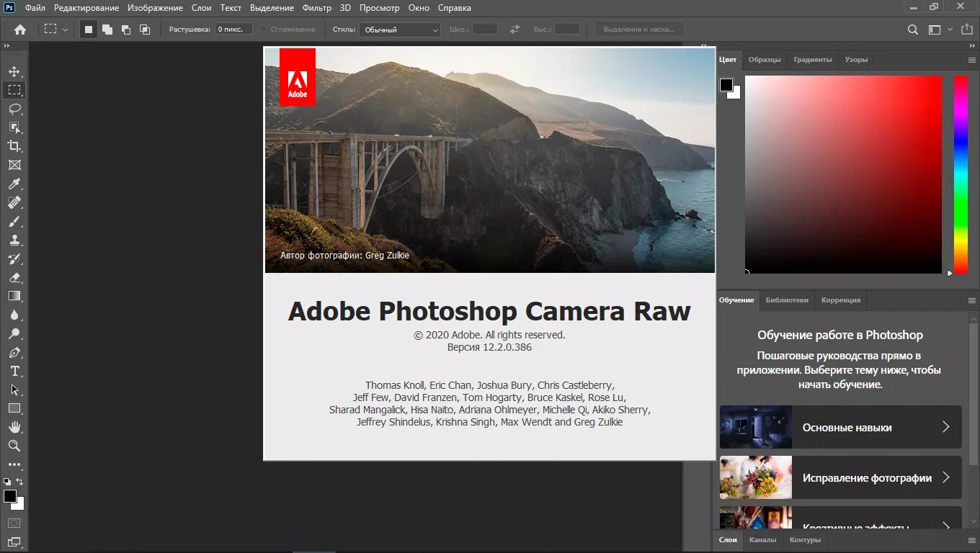Go to the Home screen

pos(20,30)
